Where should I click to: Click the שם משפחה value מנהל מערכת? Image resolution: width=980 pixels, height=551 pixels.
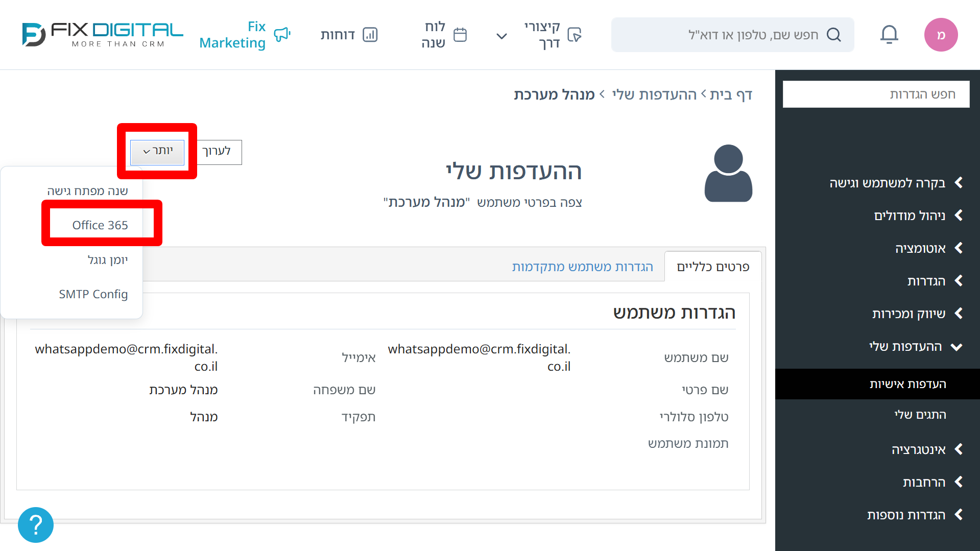tap(183, 390)
